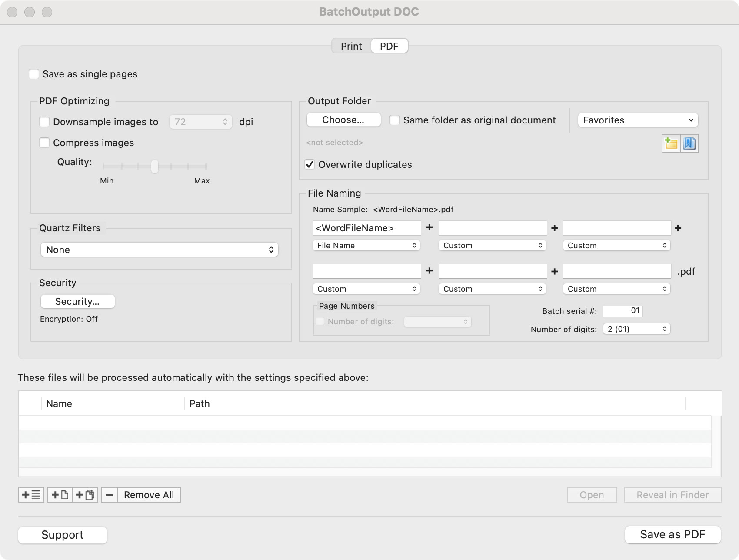This screenshot has height=560, width=739.
Task: Expand the Favorites dropdown
Action: 638,120
